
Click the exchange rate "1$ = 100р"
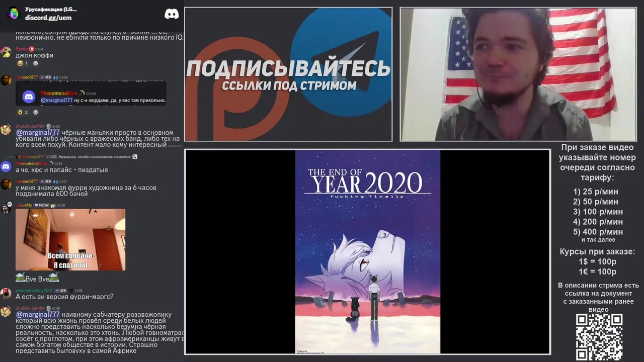597,261
